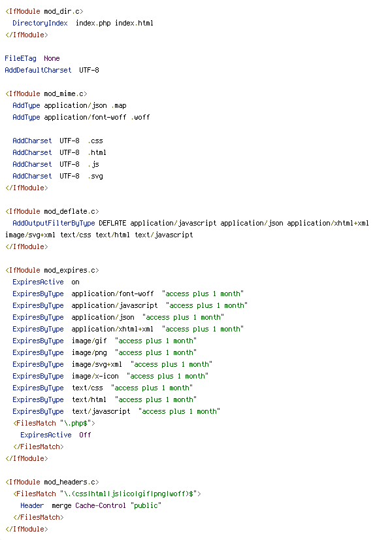Click the application/font-woff AddType line
Image resolution: width=392 pixels, height=540 pixels.
[81, 118]
